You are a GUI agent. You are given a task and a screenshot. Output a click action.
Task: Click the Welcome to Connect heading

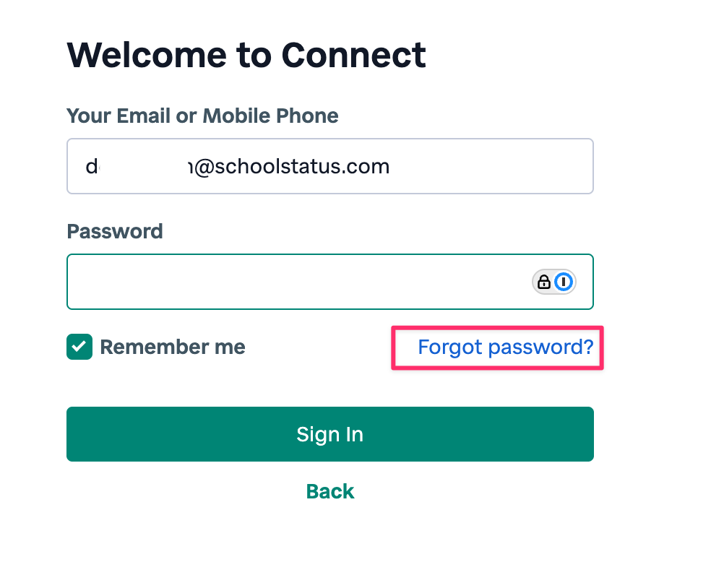pyautogui.click(x=246, y=55)
